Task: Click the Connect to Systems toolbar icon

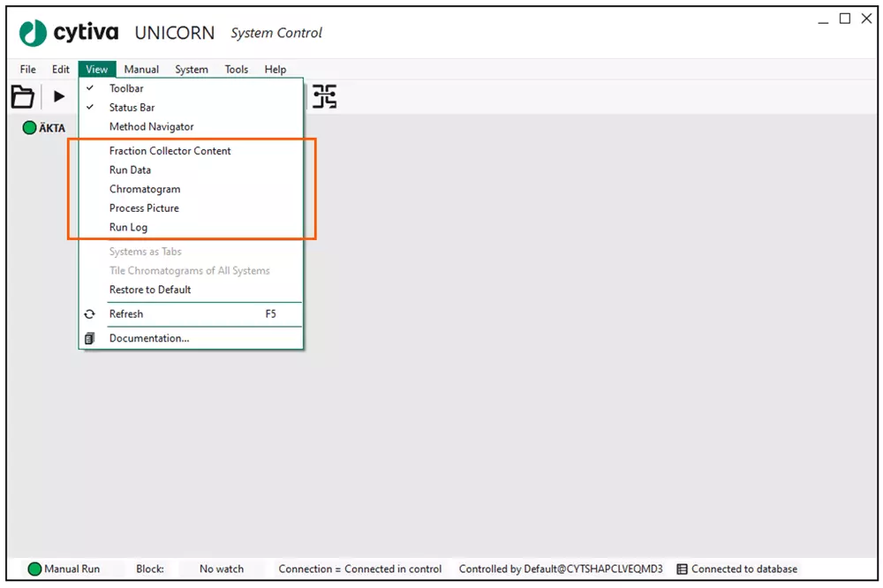Action: coord(325,96)
